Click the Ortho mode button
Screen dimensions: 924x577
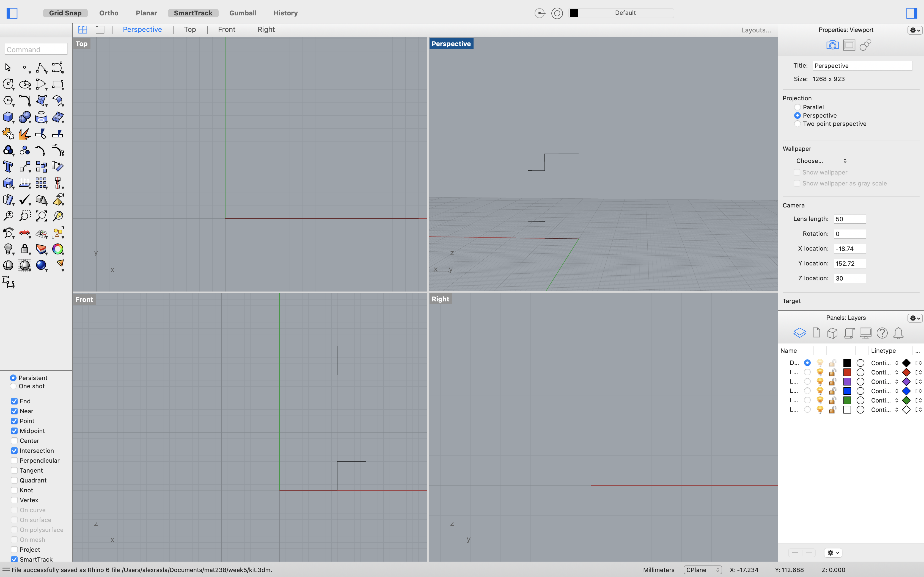108,12
